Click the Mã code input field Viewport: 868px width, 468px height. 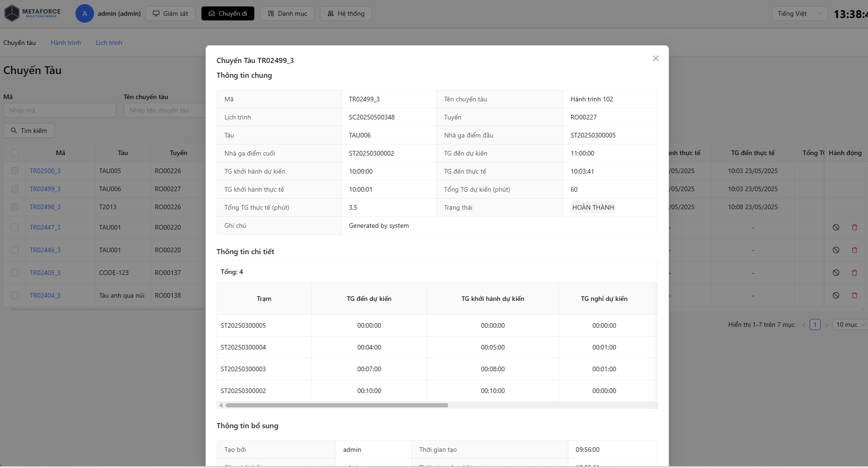tap(60, 110)
